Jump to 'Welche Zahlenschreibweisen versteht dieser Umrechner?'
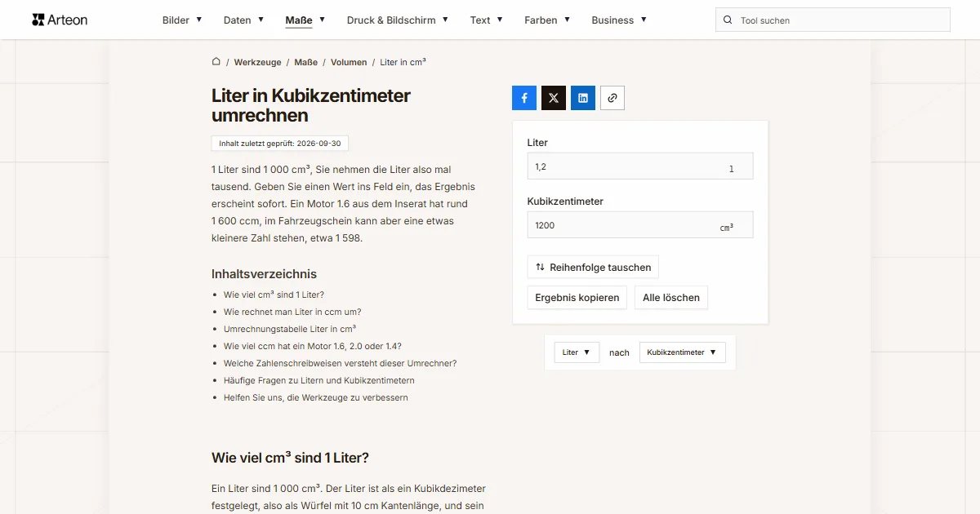Screen dimensions: 980x514 click(341, 363)
